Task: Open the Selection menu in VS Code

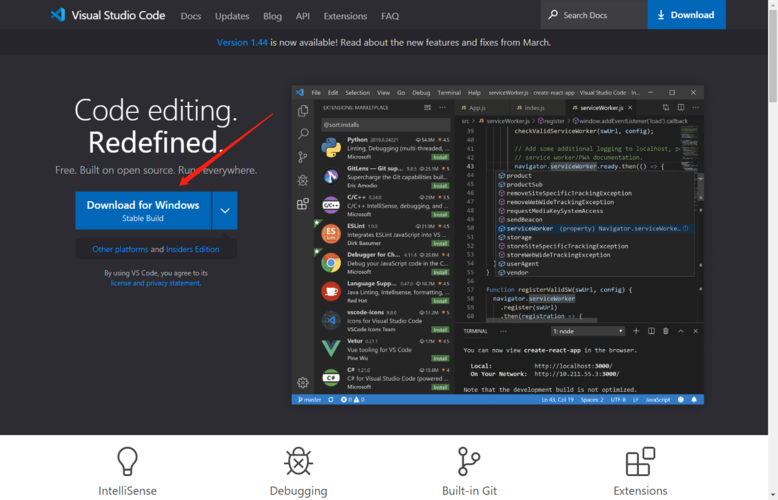Action: tap(357, 93)
